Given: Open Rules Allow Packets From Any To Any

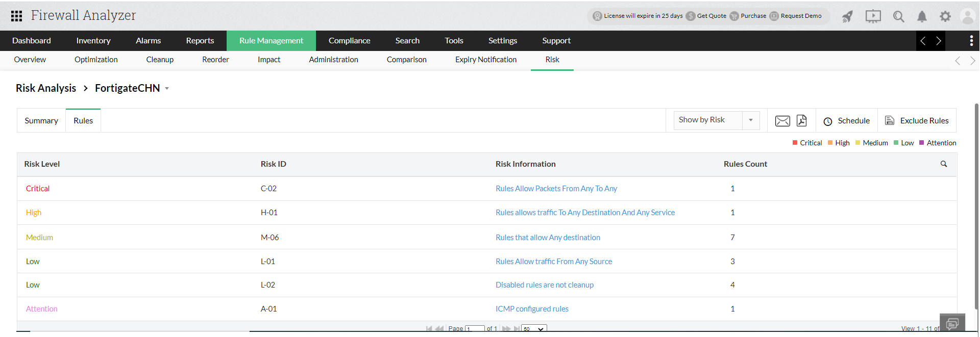Looking at the screenshot, I should pos(556,189).
